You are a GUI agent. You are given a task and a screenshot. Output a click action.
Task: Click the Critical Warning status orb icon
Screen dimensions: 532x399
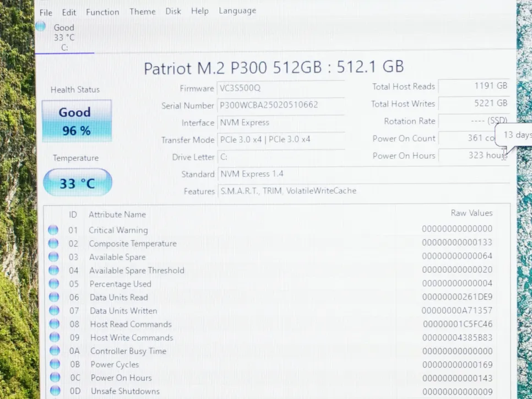click(x=53, y=230)
